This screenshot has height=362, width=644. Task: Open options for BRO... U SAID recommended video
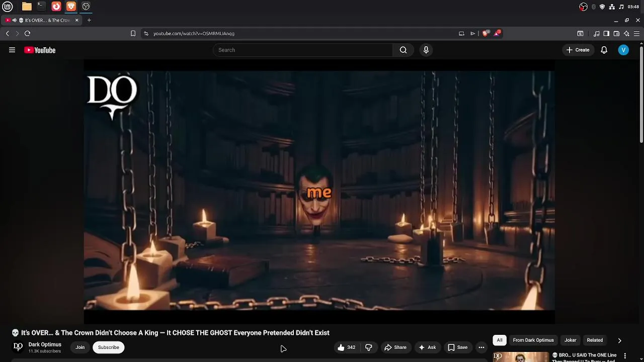coord(625,355)
